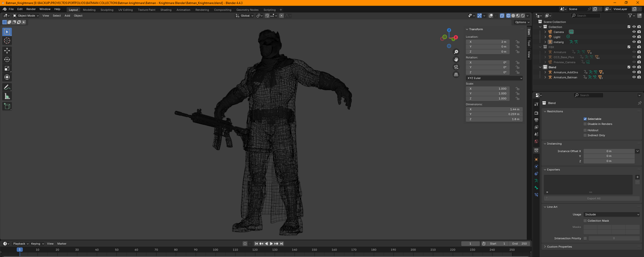Image resolution: width=644 pixels, height=257 pixels.
Task: Open the View Layer properties tab icon
Action: [x=536, y=127]
